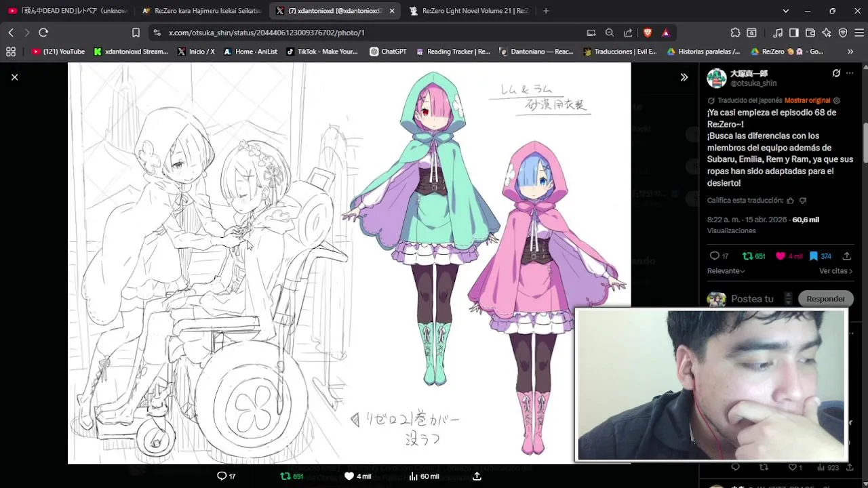The image size is (868, 488).
Task: Open 'Reading Tracker' bookmark
Action: click(453, 52)
